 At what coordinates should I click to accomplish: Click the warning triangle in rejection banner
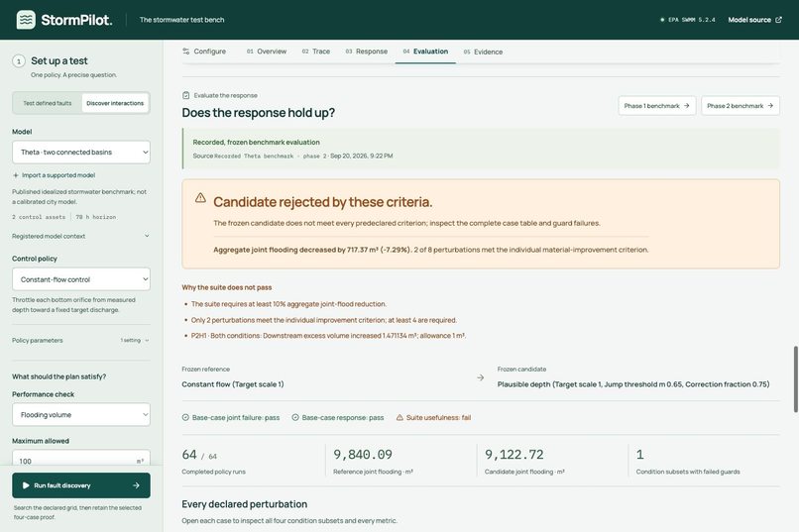(200, 197)
